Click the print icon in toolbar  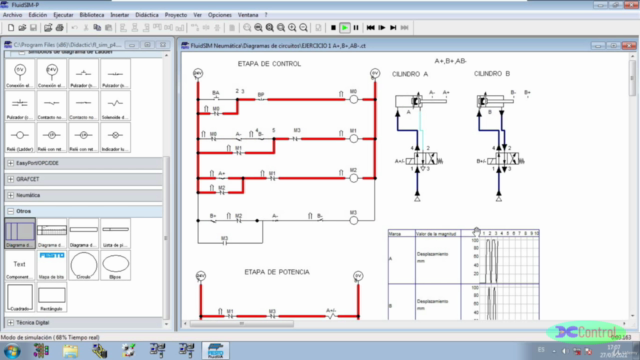click(60, 28)
